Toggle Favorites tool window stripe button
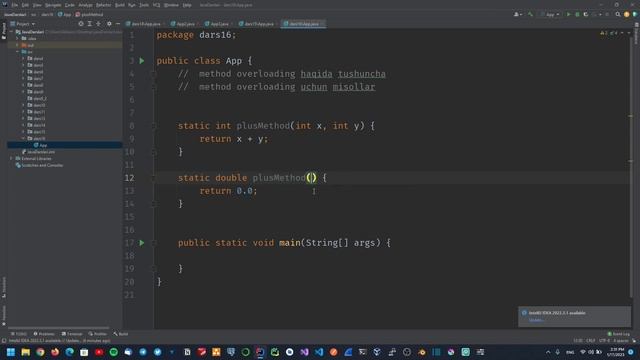The width and height of the screenshot is (640, 360). [4, 315]
